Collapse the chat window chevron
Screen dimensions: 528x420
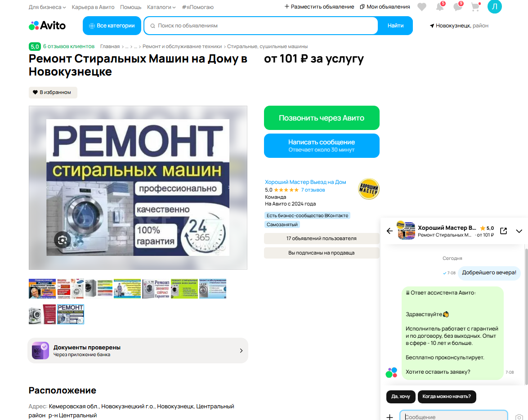click(519, 231)
